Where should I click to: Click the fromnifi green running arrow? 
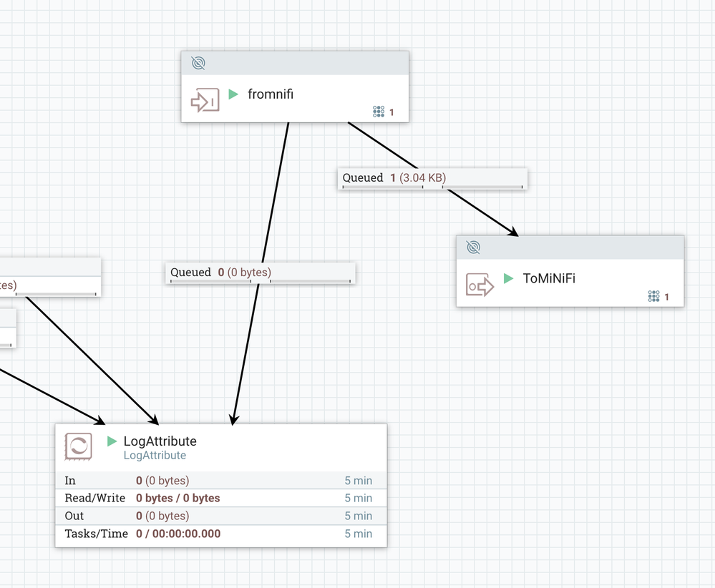pyautogui.click(x=233, y=94)
